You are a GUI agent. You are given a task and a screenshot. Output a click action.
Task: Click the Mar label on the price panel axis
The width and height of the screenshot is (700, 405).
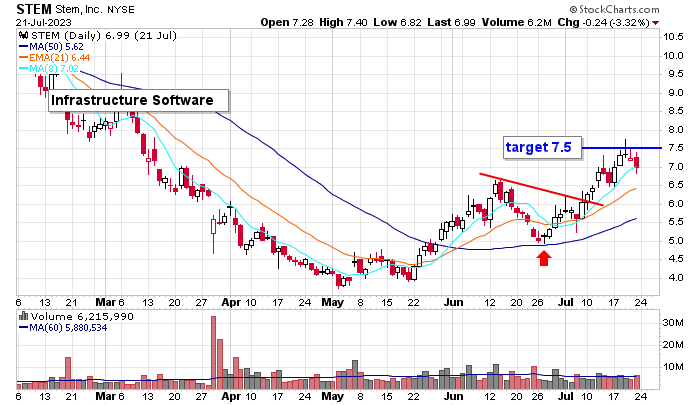(105, 302)
